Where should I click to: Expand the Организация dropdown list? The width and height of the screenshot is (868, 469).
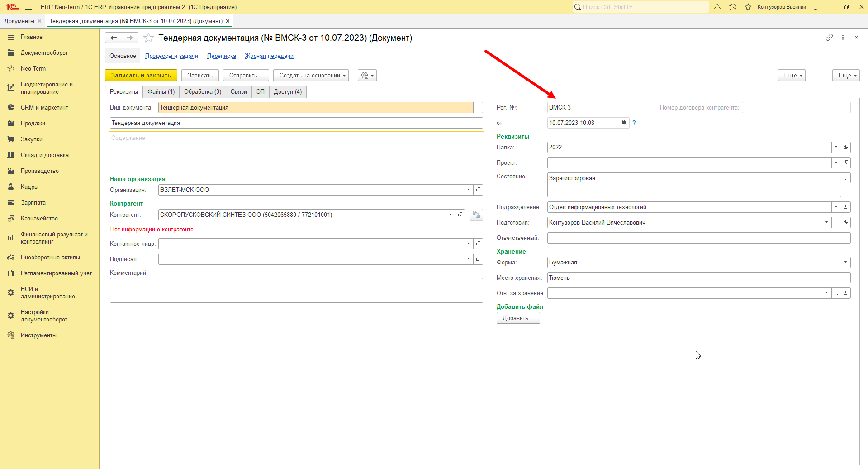[x=468, y=190]
